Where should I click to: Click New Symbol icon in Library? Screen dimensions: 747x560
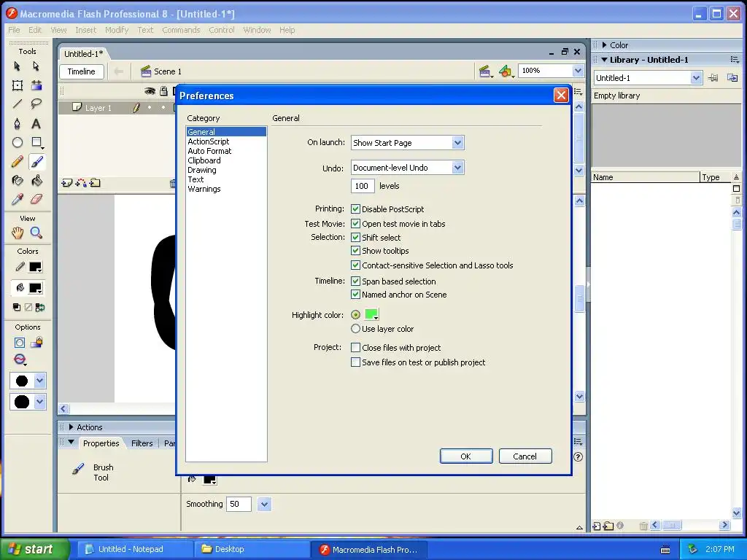pyautogui.click(x=597, y=526)
